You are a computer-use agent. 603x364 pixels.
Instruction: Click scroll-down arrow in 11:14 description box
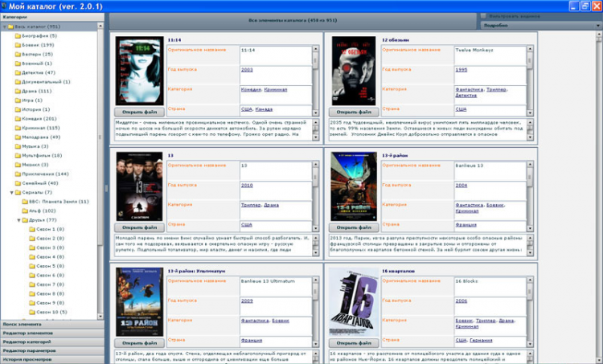point(316,137)
